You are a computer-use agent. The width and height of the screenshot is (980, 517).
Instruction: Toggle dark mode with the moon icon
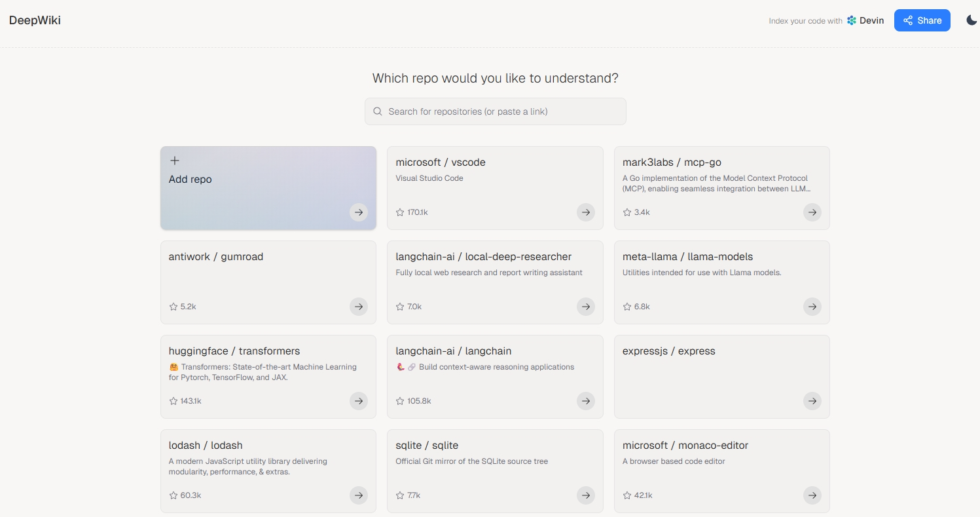(x=971, y=20)
